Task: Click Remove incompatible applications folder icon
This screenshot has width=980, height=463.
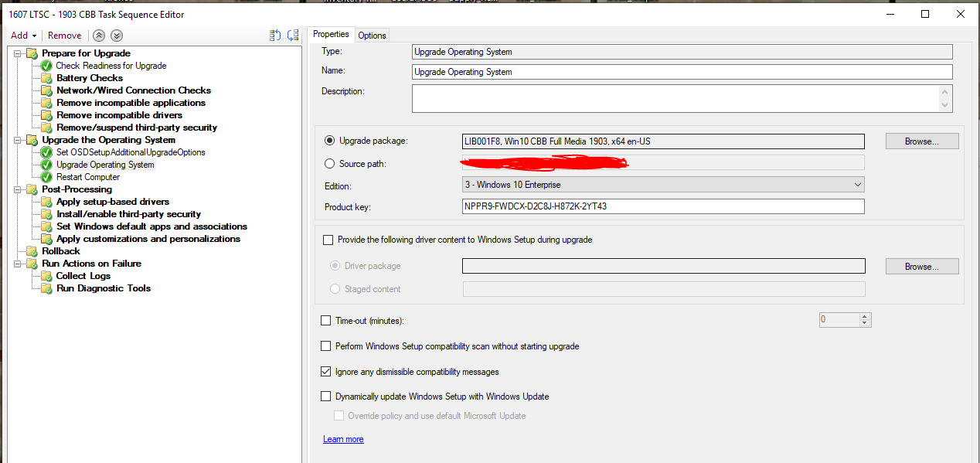Action: (x=46, y=103)
